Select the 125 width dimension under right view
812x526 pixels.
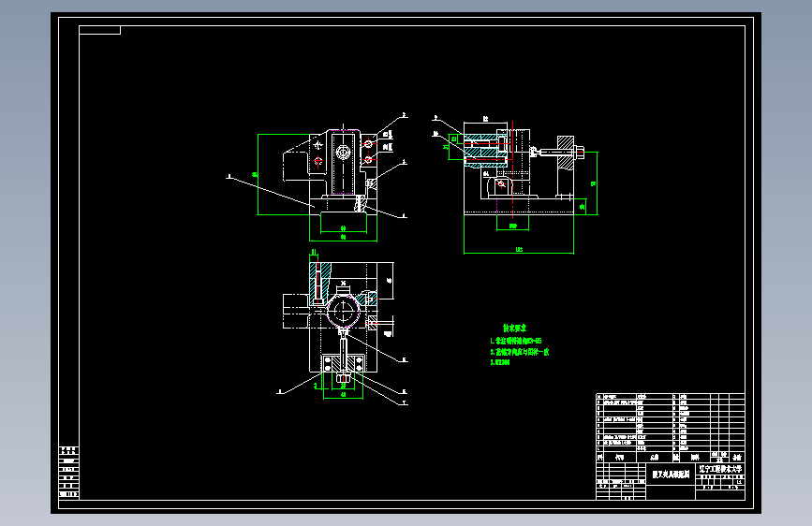coord(519,250)
